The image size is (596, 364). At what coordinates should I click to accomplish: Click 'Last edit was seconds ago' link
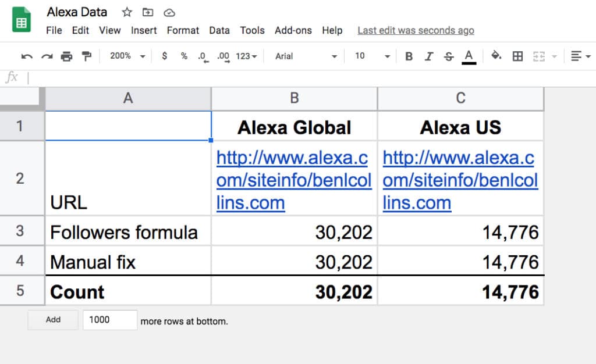coord(416,30)
